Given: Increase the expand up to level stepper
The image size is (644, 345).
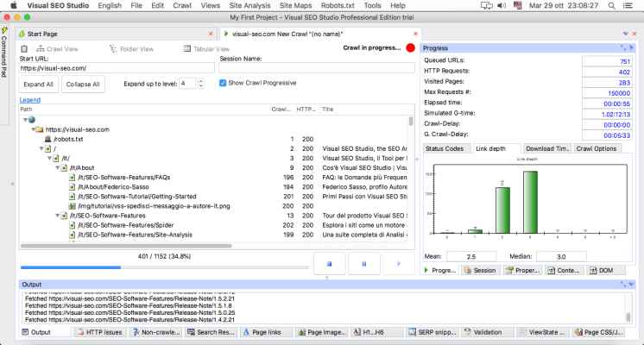Looking at the screenshot, I should (x=201, y=80).
